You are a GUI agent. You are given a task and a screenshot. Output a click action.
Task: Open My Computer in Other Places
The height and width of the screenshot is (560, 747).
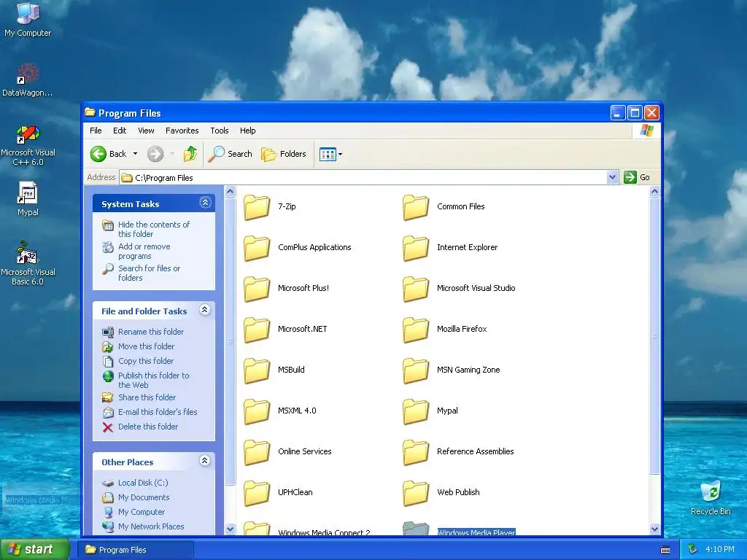[141, 512]
